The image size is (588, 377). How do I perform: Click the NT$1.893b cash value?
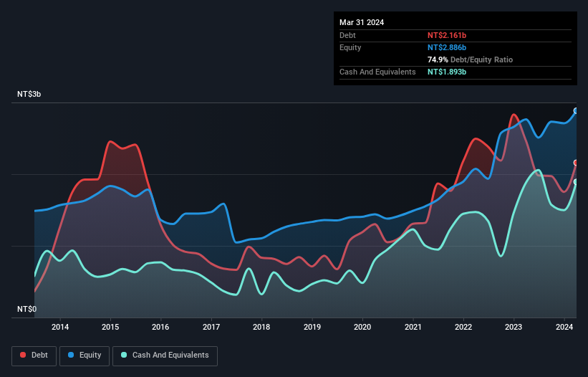click(x=447, y=72)
